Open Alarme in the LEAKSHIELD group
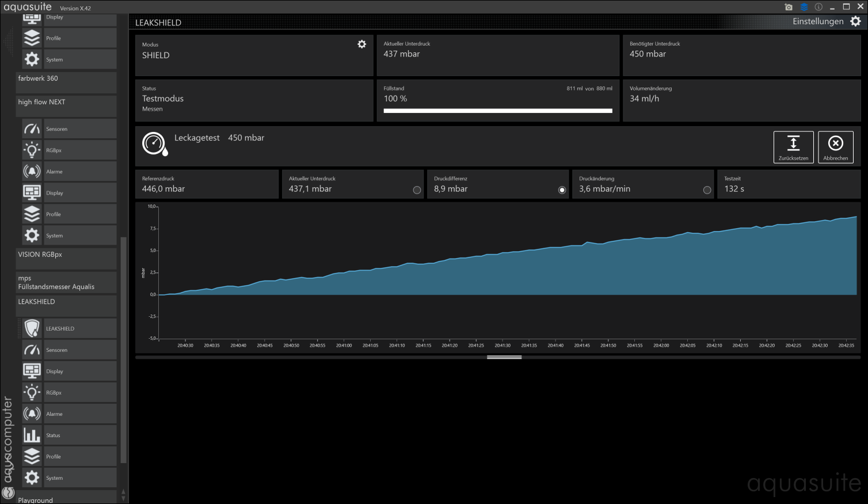 (x=69, y=414)
